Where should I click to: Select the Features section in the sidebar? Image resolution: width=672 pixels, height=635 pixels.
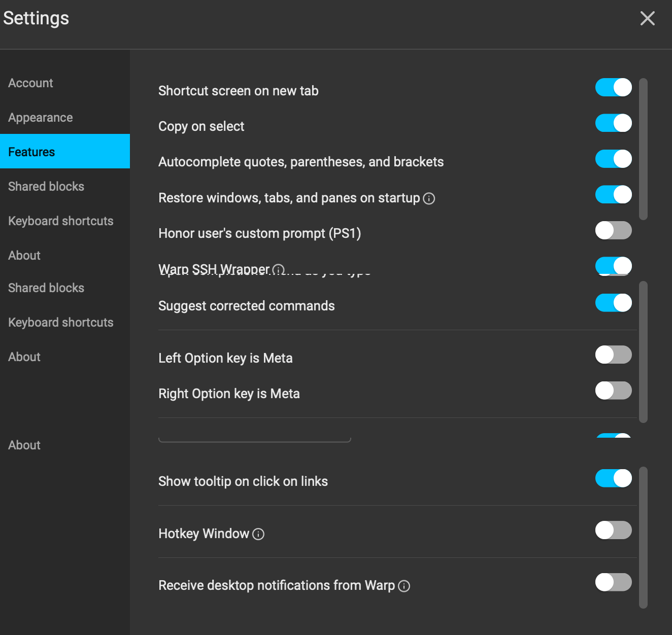[x=31, y=152]
